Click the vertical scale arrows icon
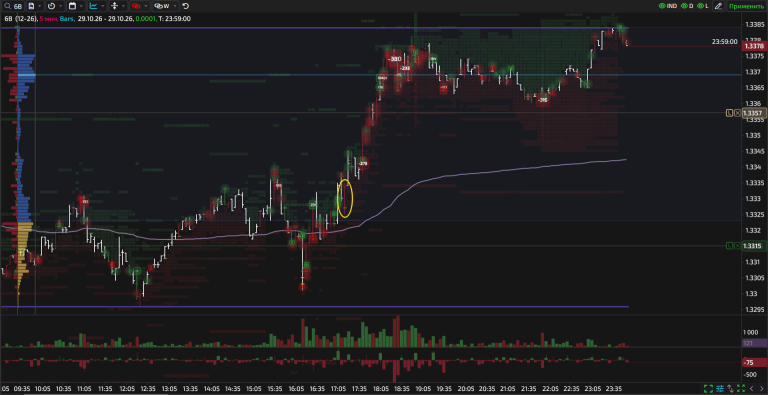The image size is (768, 395). point(115,6)
